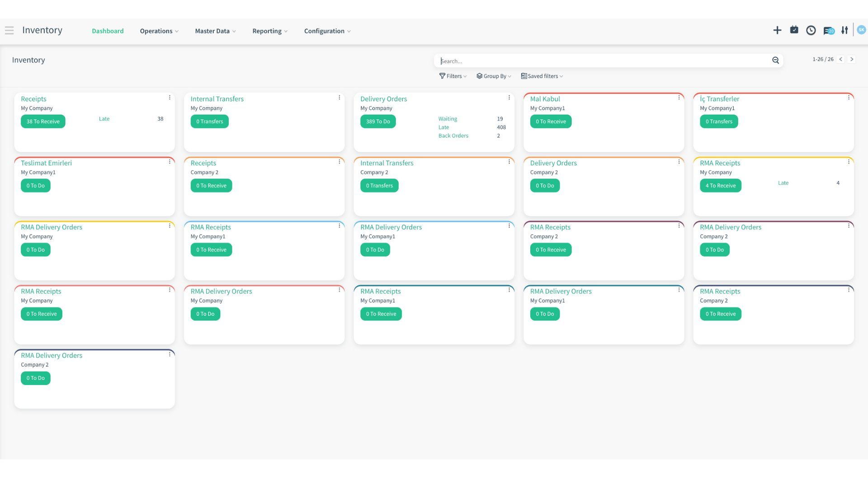Open kebab menu on Internal Transfers My Company card

[340, 98]
